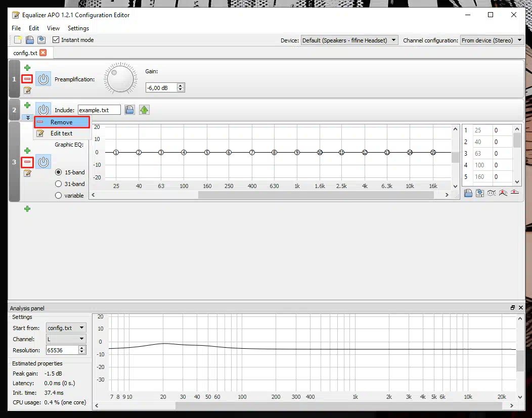This screenshot has height=418, width=532.
Task: Remove the Preamplification filter with minus icon
Action: (27, 79)
